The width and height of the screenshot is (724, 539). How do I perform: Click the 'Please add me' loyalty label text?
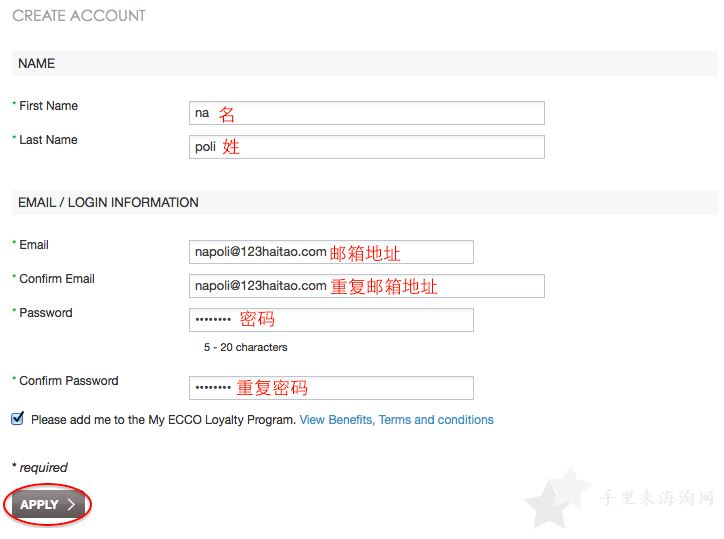pyautogui.click(x=163, y=420)
